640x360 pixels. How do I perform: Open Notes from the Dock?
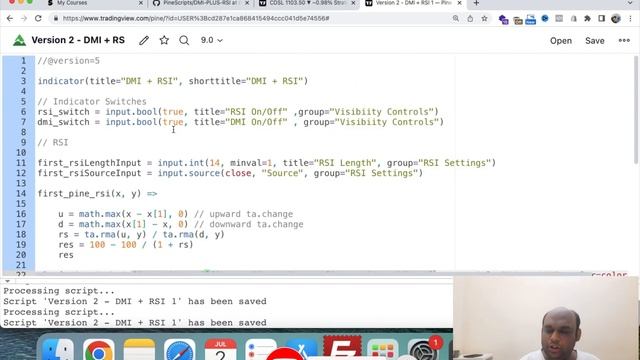pyautogui.click(x=139, y=350)
